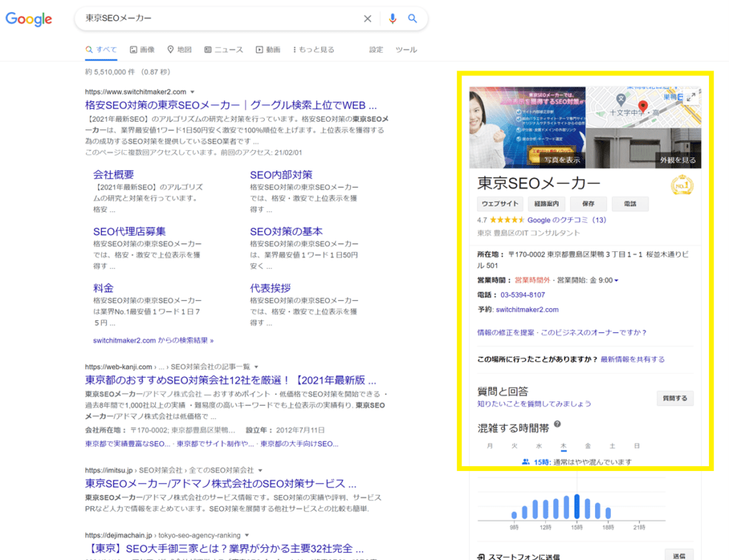Screen dimensions: 729x560
Task: Expand arrow next to web-kanji.com result URL
Action: [x=256, y=366]
